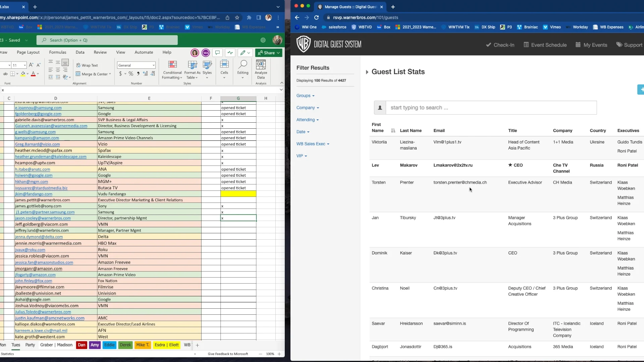Toggle center text alignment

coord(58,70)
